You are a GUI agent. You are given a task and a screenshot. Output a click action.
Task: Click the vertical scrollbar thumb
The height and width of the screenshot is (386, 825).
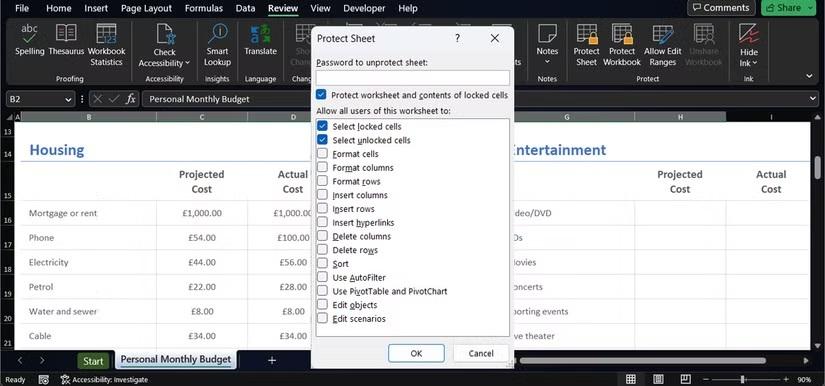click(817, 168)
